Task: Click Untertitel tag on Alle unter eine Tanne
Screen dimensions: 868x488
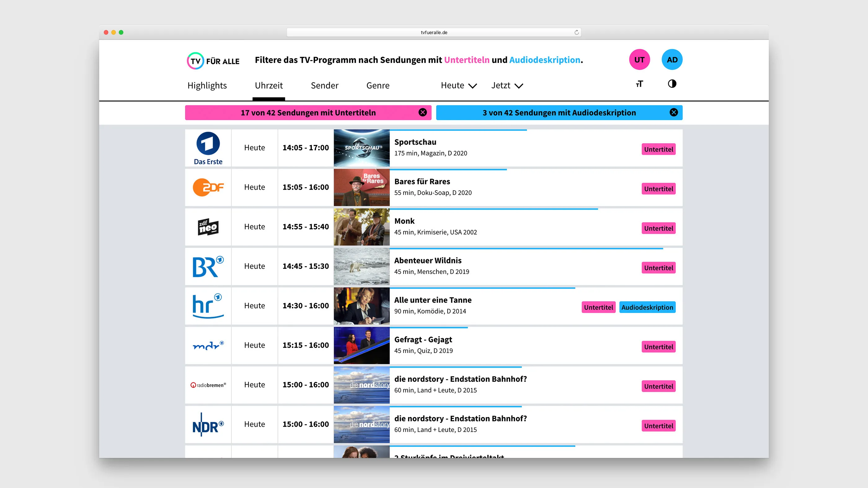Action: coord(598,307)
